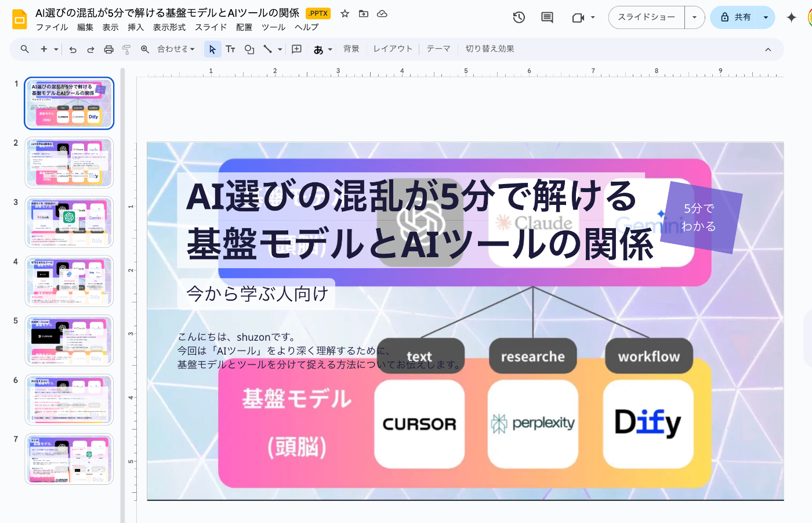Select the arrow cursor tool
The width and height of the screenshot is (812, 523).
coord(212,49)
